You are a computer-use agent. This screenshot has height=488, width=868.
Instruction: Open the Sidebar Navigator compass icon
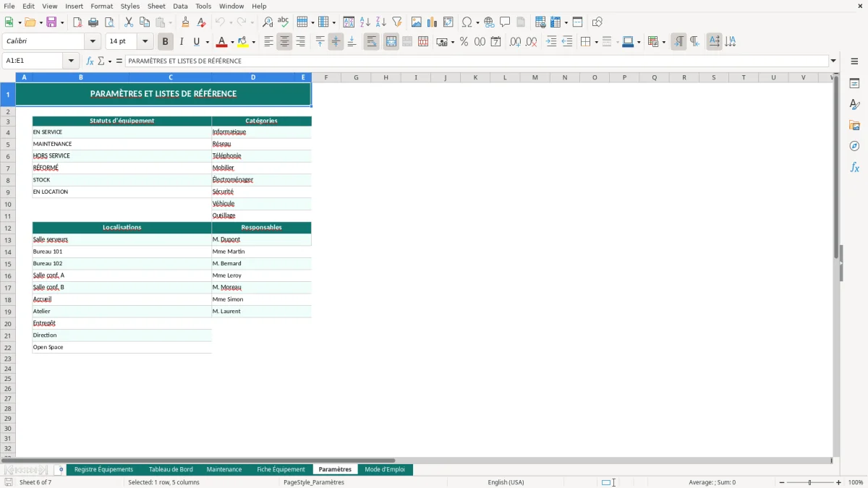(x=854, y=146)
